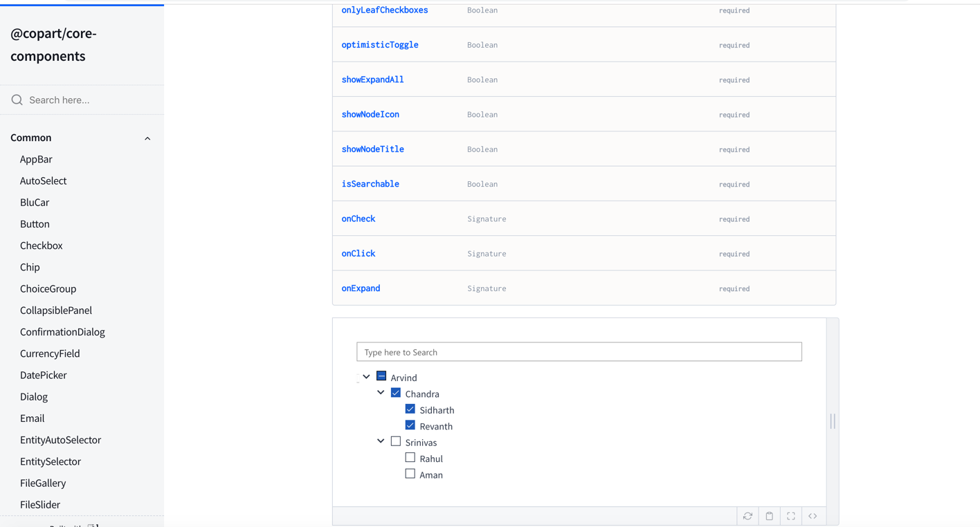Collapse the Srinivas tree node
The width and height of the screenshot is (980, 527).
click(x=381, y=441)
